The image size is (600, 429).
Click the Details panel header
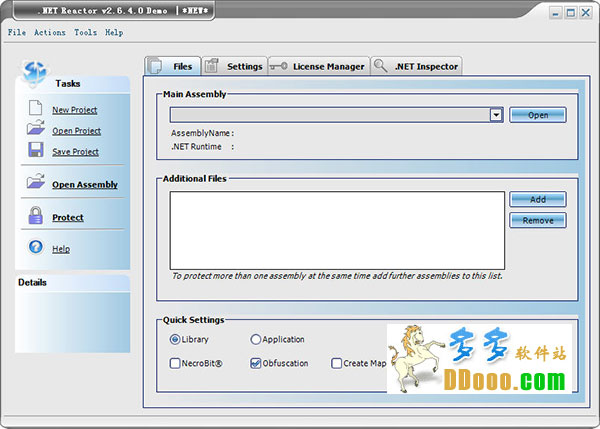click(72, 283)
